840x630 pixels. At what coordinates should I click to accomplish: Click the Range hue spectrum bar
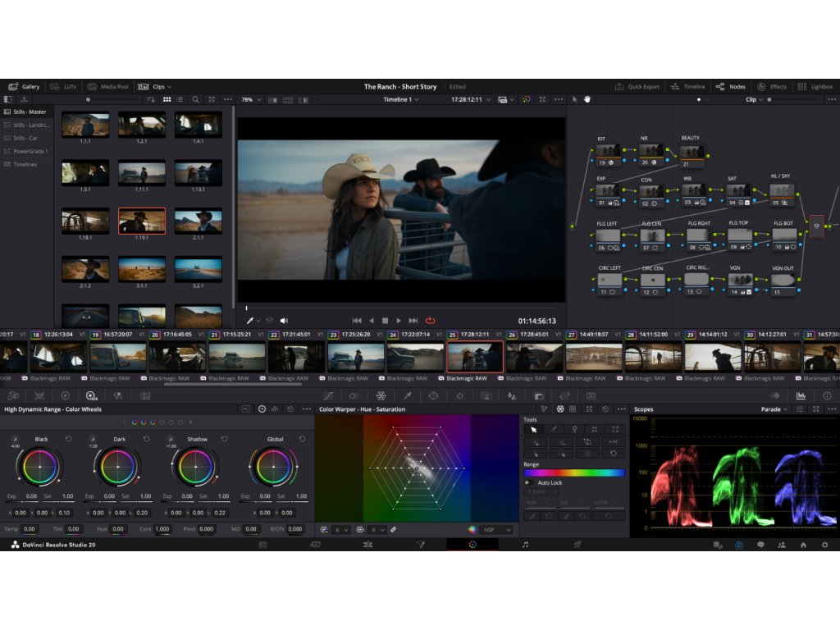pyautogui.click(x=573, y=472)
